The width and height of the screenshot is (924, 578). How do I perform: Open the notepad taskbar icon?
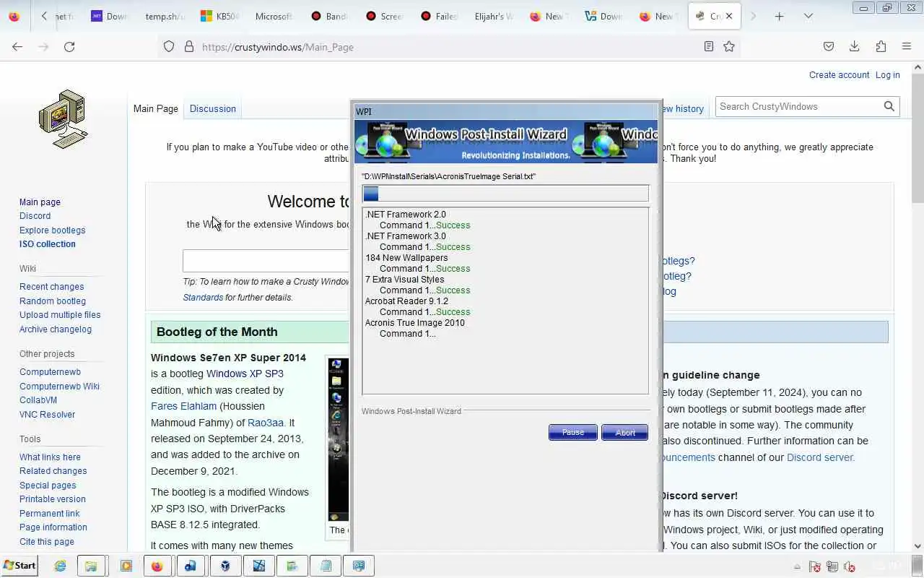(326, 566)
